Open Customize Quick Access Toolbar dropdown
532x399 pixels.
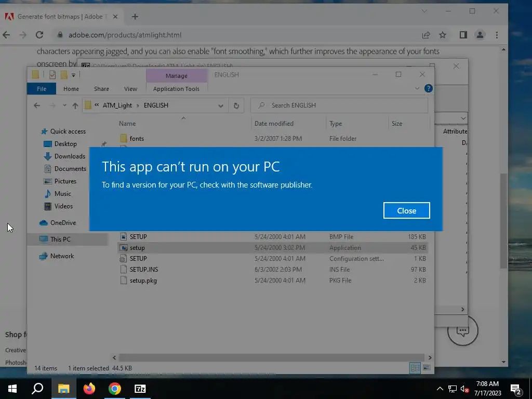(73, 75)
